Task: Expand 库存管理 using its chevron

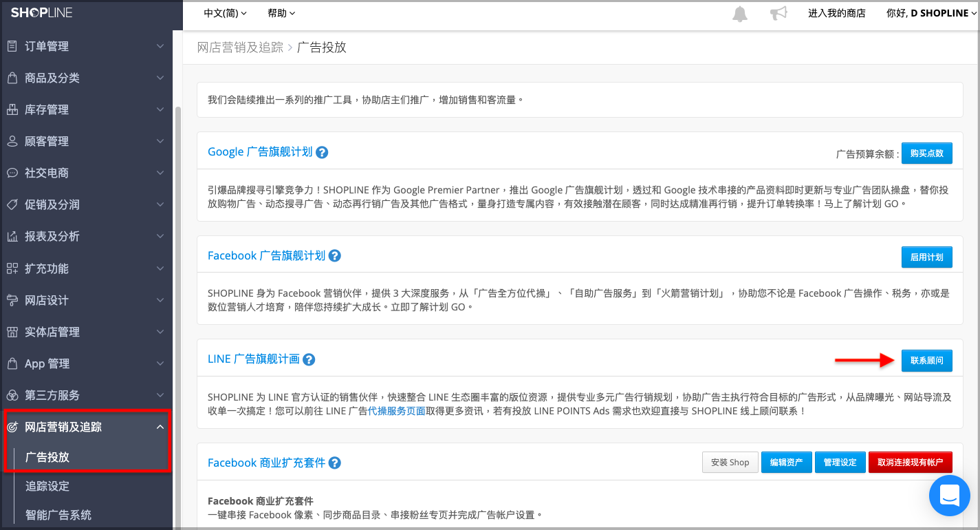Action: 160,109
